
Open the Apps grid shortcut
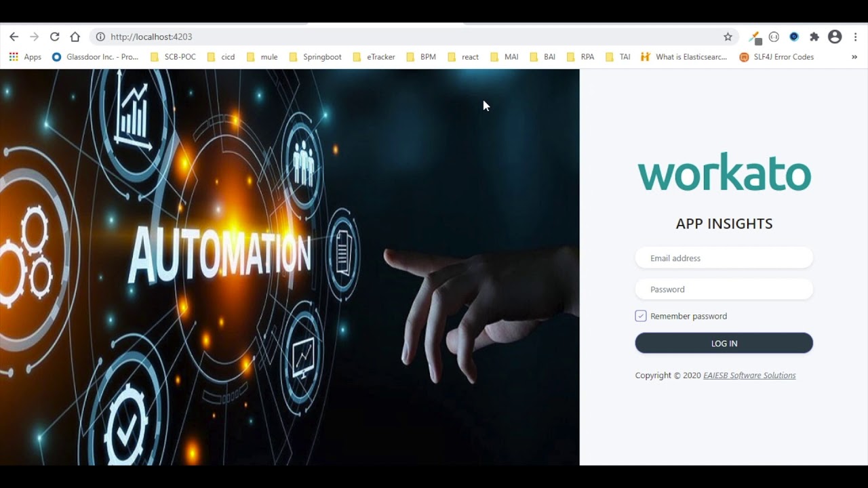tap(25, 57)
